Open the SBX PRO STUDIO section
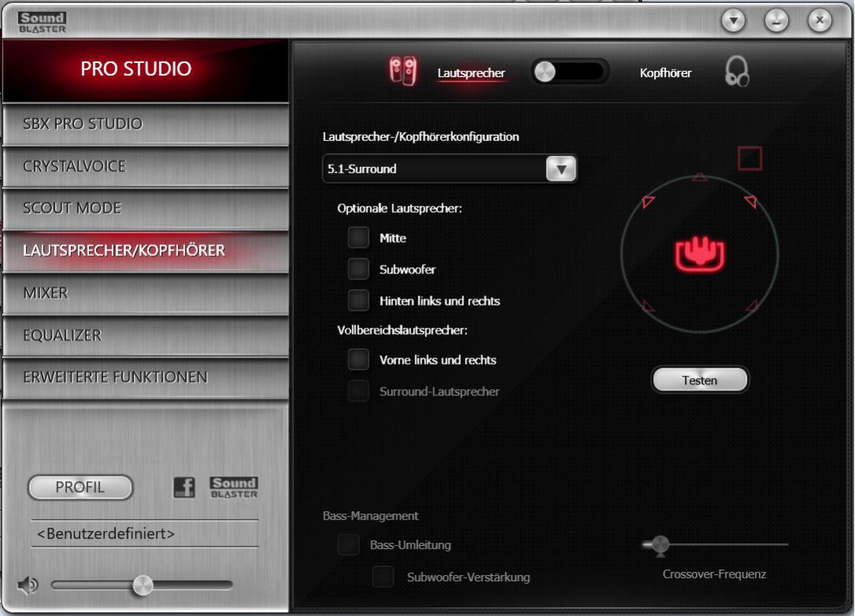The height and width of the screenshot is (616, 855). 146,124
